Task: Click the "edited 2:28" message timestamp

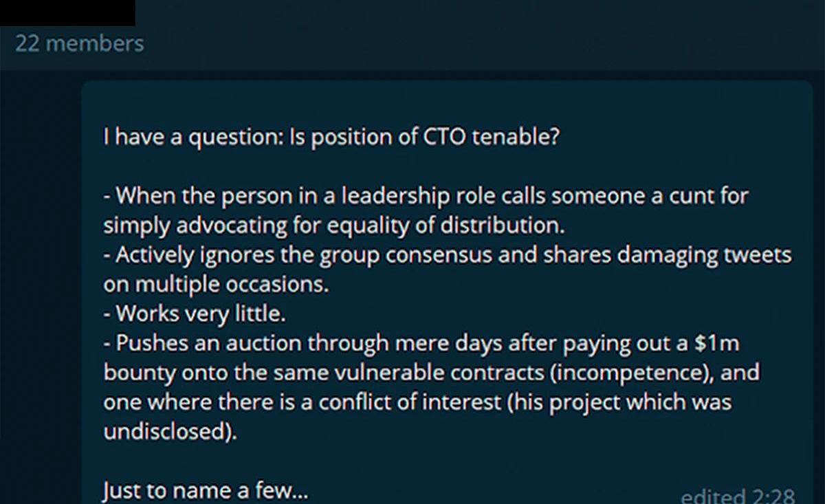Action: pos(738,495)
